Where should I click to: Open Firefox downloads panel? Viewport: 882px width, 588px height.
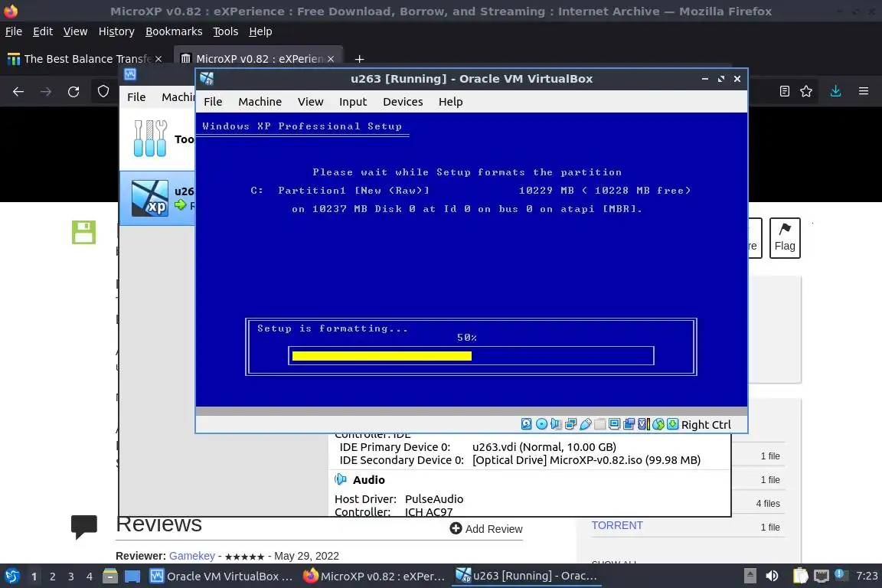(836, 91)
